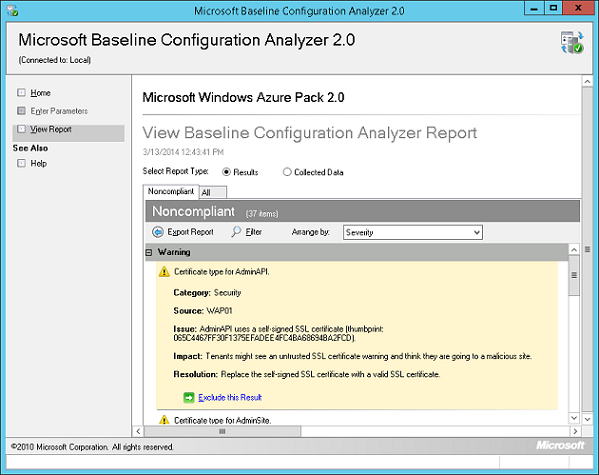The width and height of the screenshot is (599, 475).
Task: Click the outer pane vertical scrollbar thumb
Action: tap(587, 250)
